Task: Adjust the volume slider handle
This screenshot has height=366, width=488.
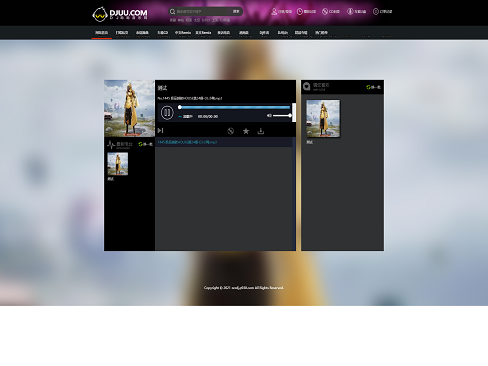Action: 290,116
